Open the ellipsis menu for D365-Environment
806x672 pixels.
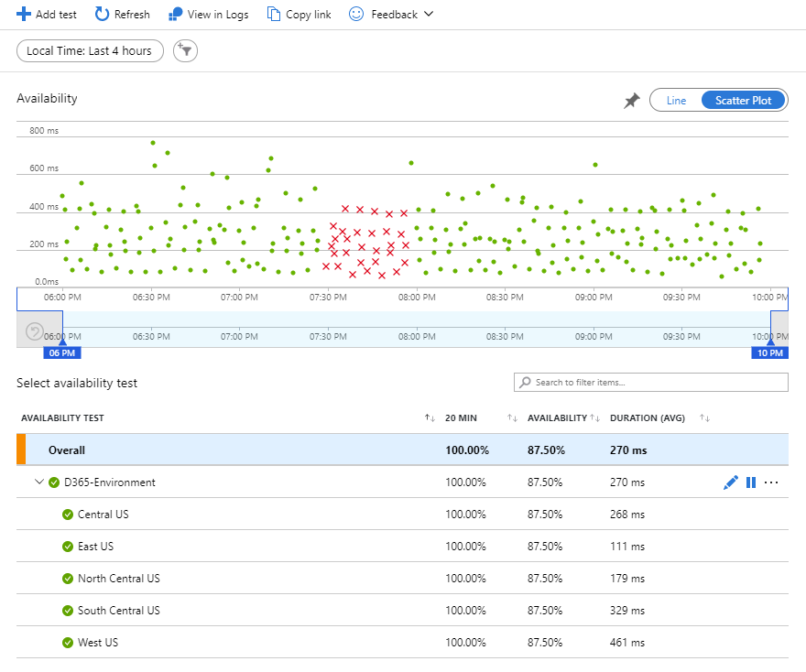pos(771,482)
